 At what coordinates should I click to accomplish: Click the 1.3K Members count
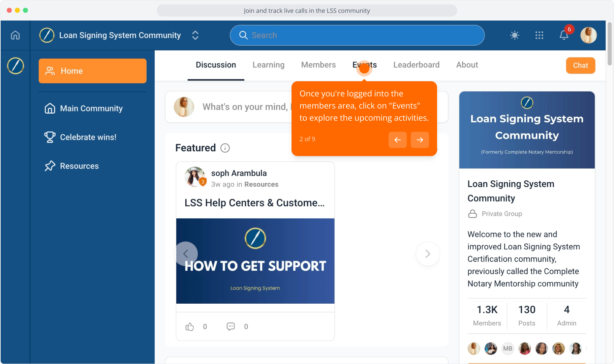pyautogui.click(x=487, y=315)
